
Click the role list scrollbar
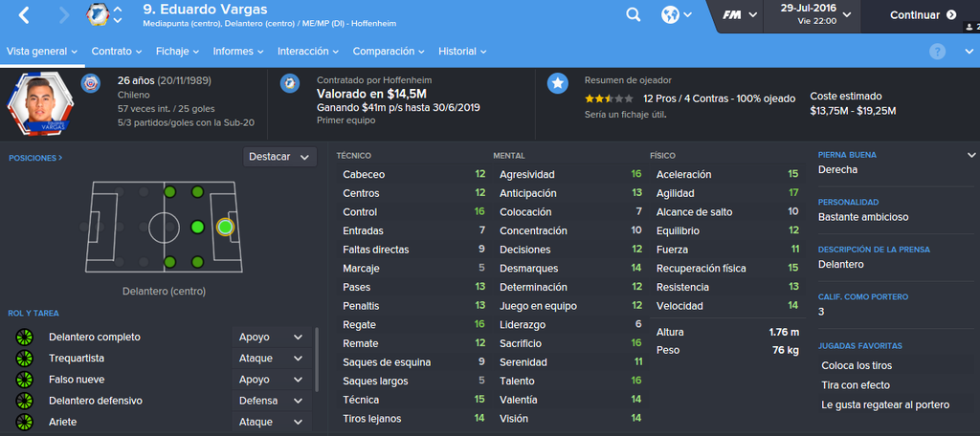tap(317, 358)
